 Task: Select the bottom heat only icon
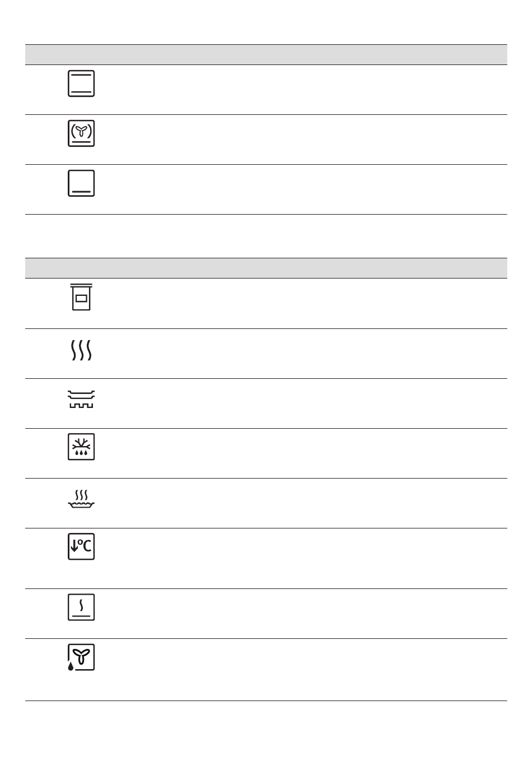81,183
